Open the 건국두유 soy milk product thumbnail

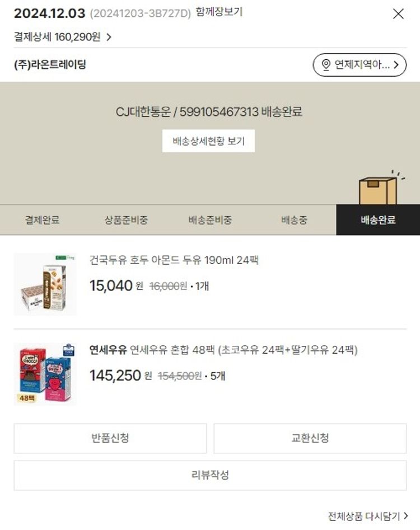tap(45, 284)
